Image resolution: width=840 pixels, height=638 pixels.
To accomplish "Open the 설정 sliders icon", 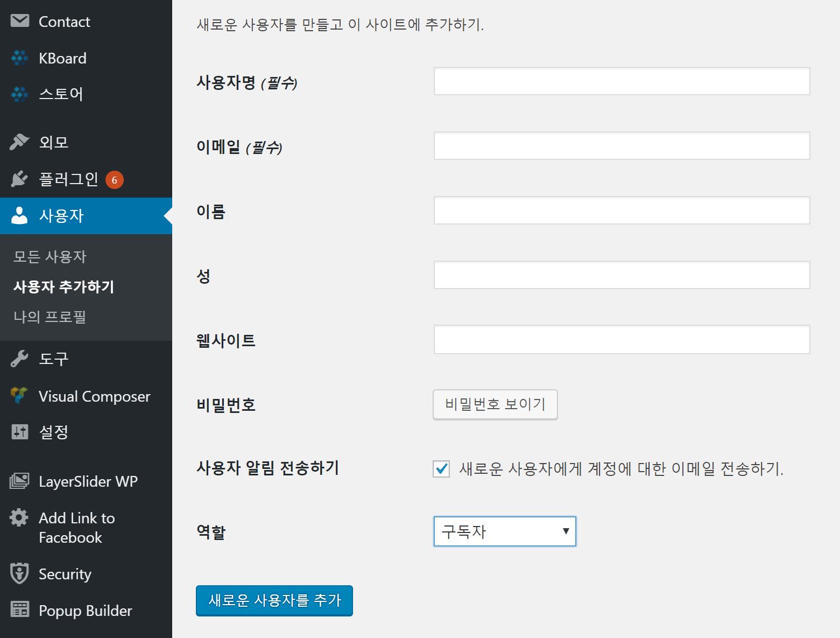I will click(20, 431).
